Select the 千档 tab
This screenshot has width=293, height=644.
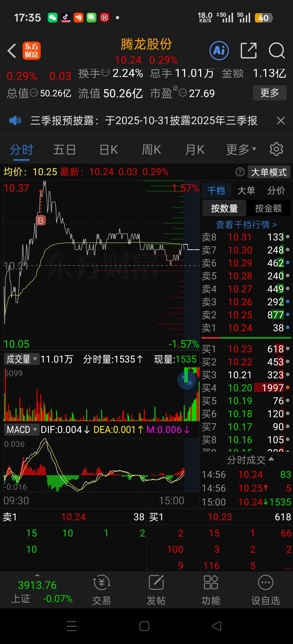pyautogui.click(x=216, y=190)
